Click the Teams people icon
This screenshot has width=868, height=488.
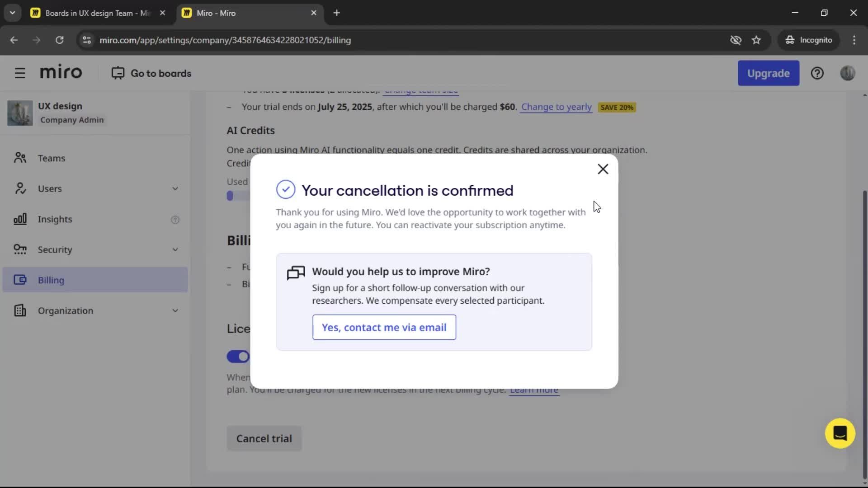click(x=20, y=158)
